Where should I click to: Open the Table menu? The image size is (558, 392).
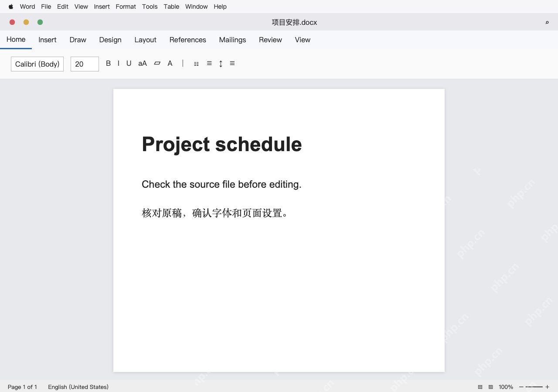(171, 7)
